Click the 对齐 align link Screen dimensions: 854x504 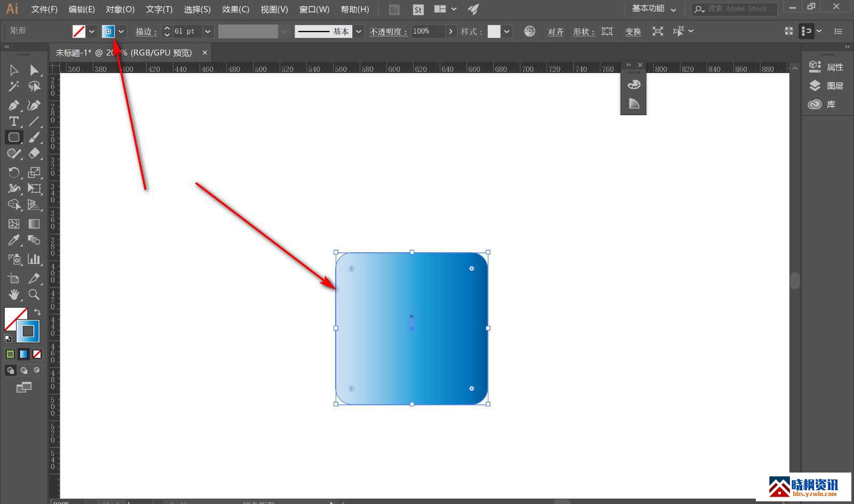(556, 31)
